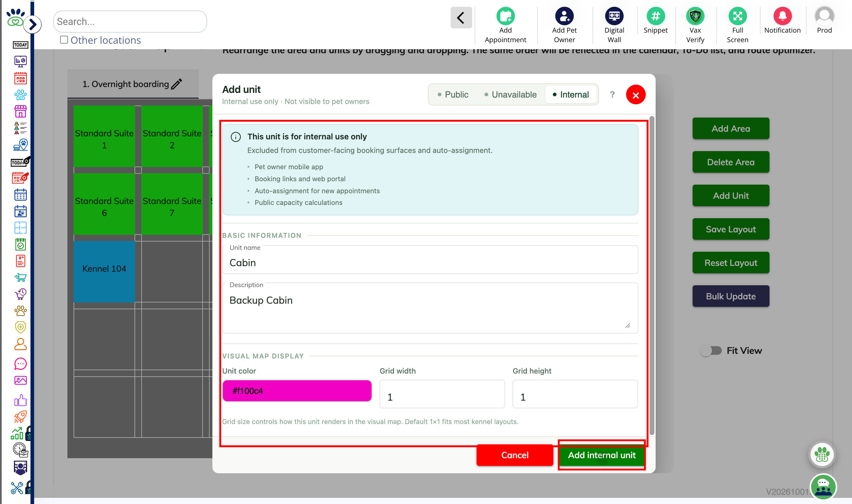Image resolution: width=852 pixels, height=504 pixels.
Task: Select the Public unit type option
Action: tap(453, 94)
